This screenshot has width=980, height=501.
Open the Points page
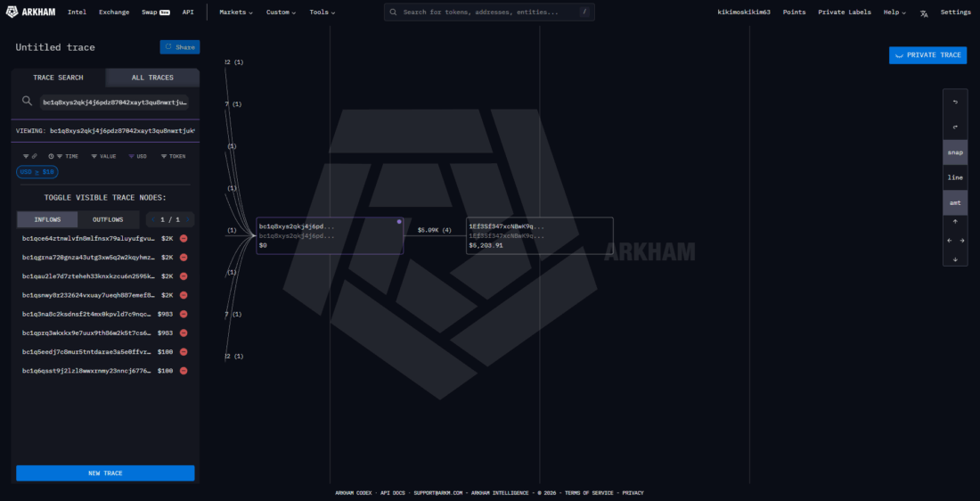(795, 12)
